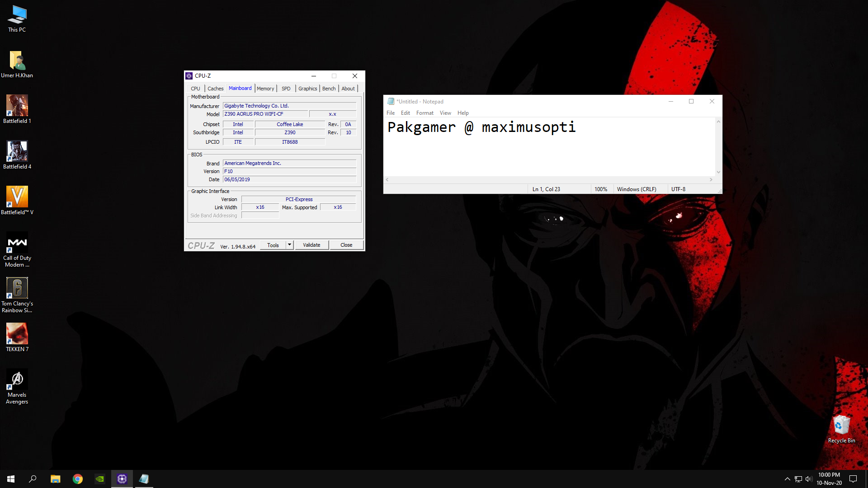This screenshot has width=868, height=488.
Task: Click BIOS Date 06/05/2019 field
Action: (x=289, y=179)
